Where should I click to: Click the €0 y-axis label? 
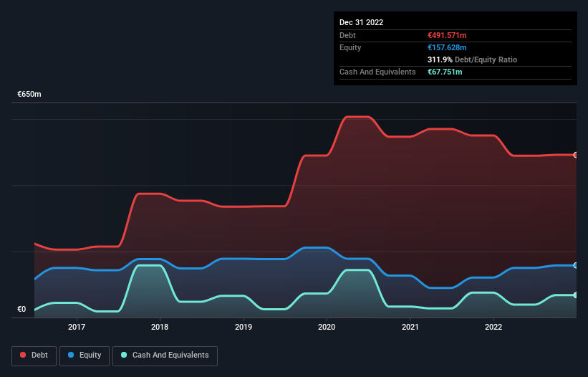pos(21,309)
